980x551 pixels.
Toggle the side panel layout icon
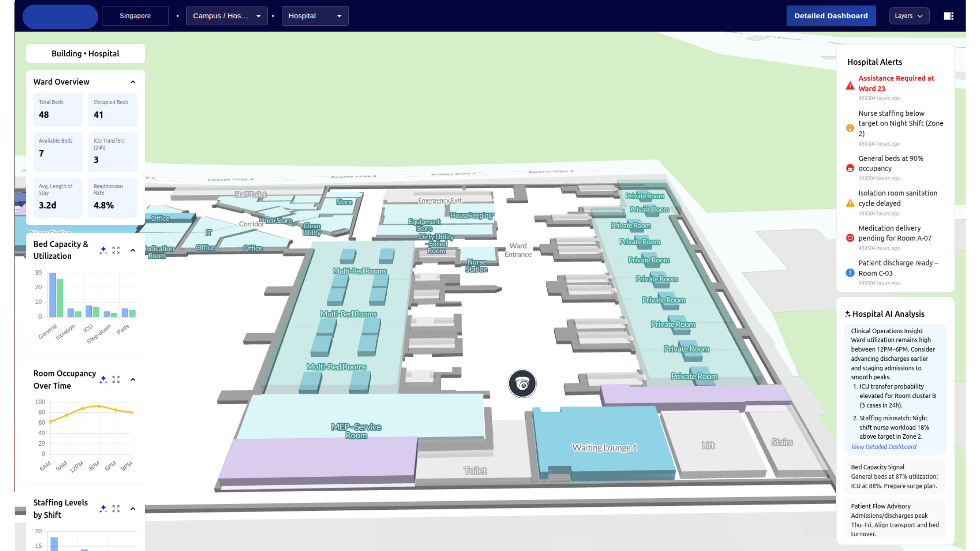[948, 16]
